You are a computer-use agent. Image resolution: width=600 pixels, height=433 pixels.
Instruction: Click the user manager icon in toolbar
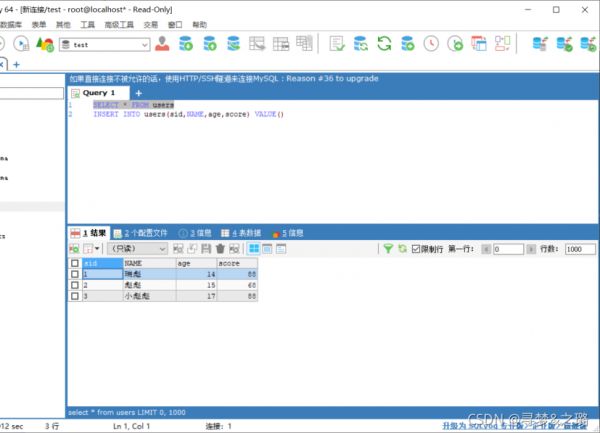(x=164, y=44)
